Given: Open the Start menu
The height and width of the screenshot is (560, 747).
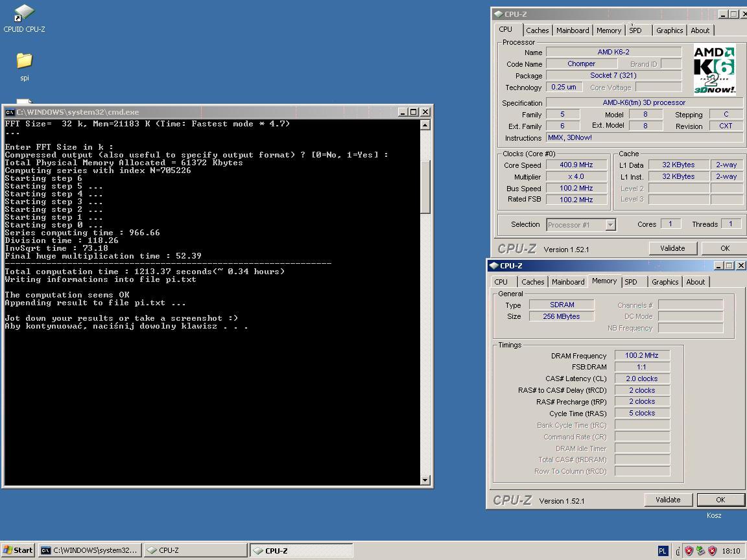Looking at the screenshot, I should [x=18, y=550].
